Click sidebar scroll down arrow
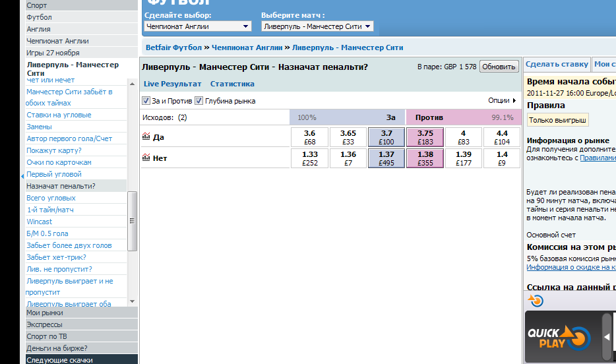 [132, 301]
